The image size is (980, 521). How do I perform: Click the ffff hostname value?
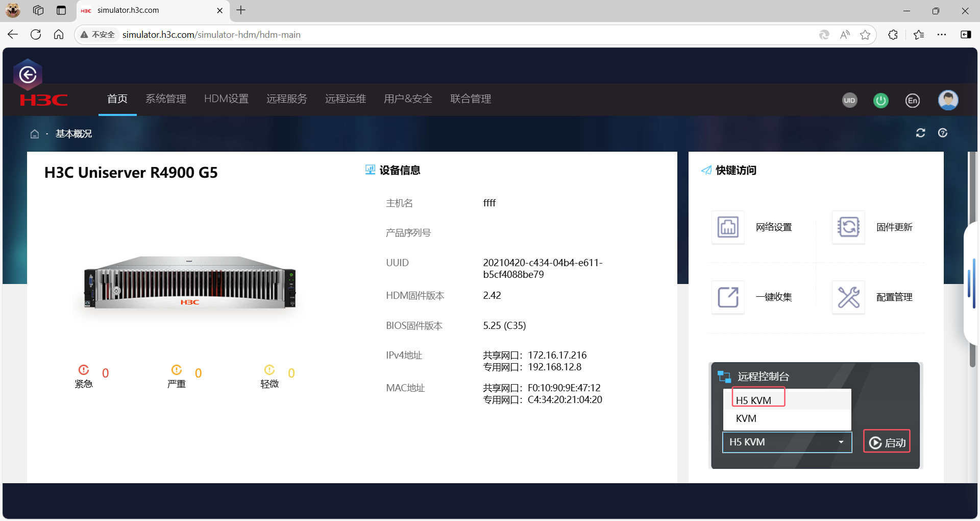point(489,203)
